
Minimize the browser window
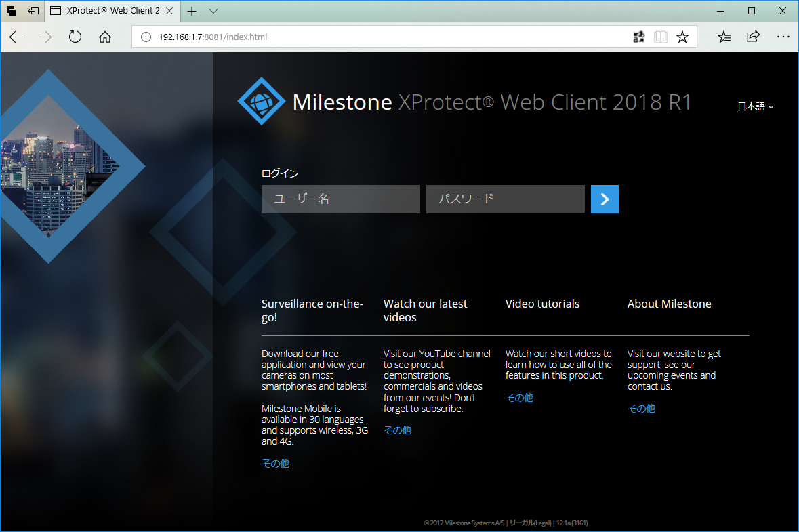[720, 11]
